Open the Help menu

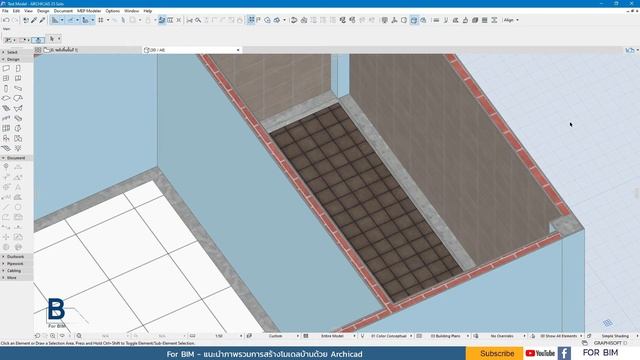pos(148,11)
